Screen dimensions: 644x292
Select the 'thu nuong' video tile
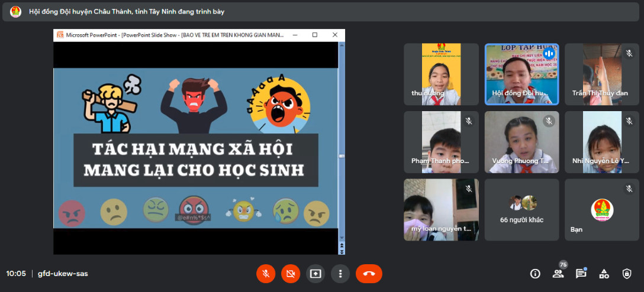point(441,74)
